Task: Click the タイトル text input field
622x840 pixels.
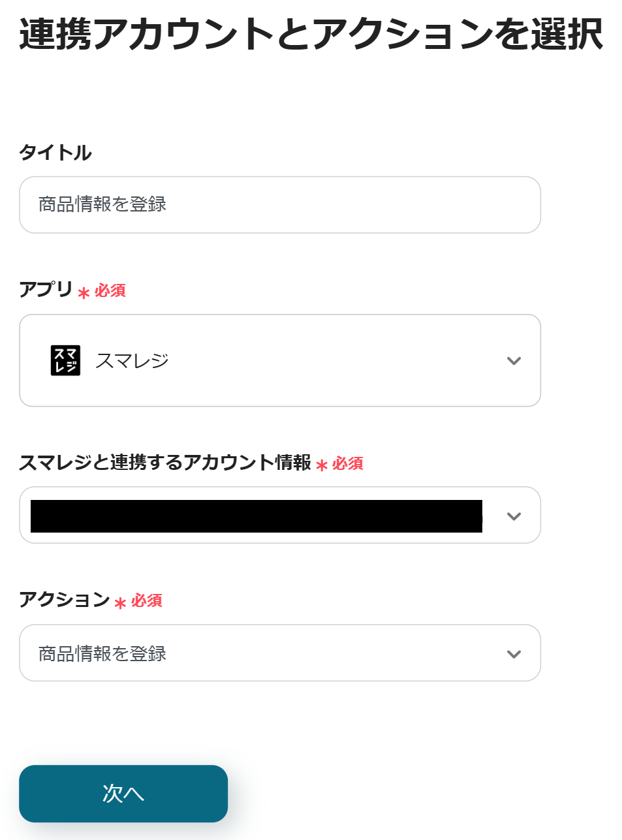Action: click(x=279, y=205)
